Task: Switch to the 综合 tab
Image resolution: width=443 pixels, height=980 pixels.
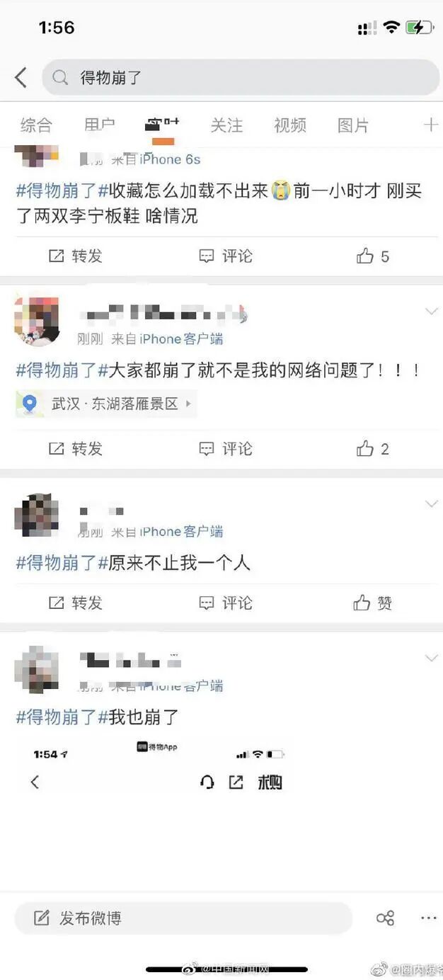Action: coord(36,125)
